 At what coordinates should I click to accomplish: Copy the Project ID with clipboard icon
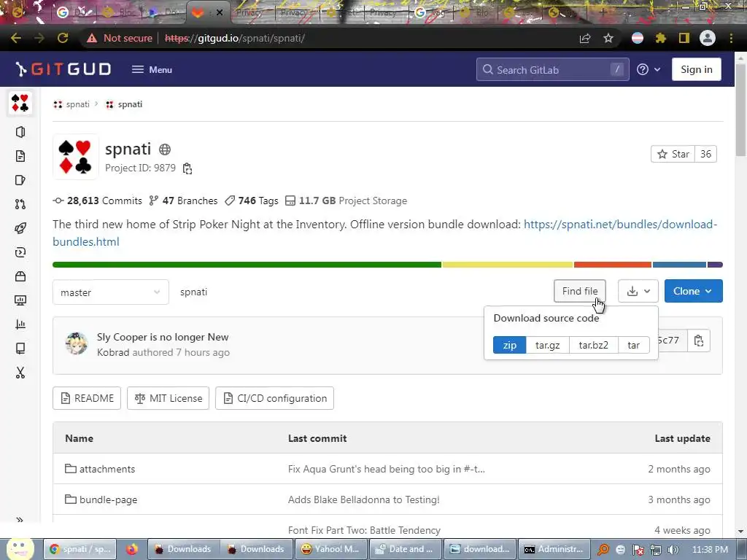(x=187, y=168)
